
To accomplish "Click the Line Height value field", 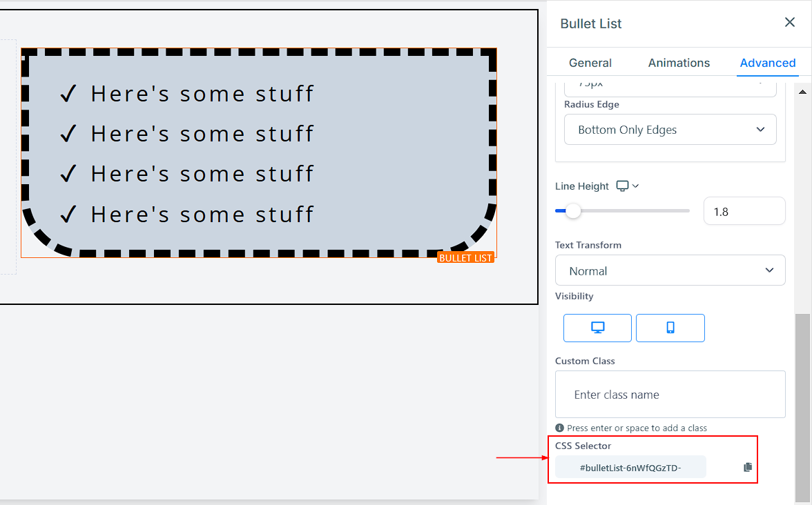I will 744,211.
